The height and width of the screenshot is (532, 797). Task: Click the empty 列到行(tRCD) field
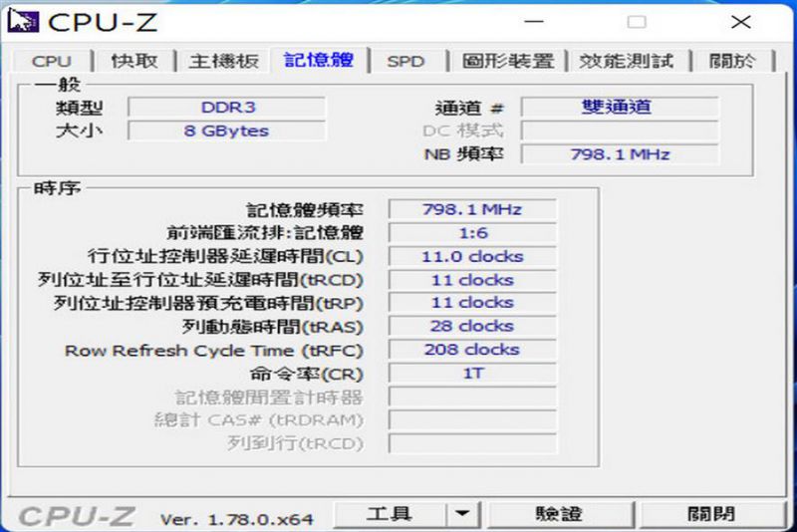point(472,443)
